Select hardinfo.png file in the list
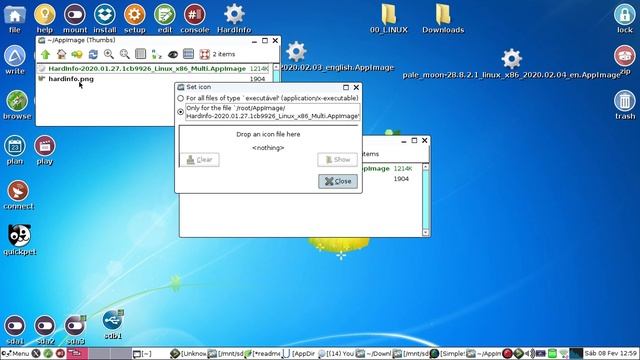Screen dimensions: 640x360 pyautogui.click(x=71, y=79)
